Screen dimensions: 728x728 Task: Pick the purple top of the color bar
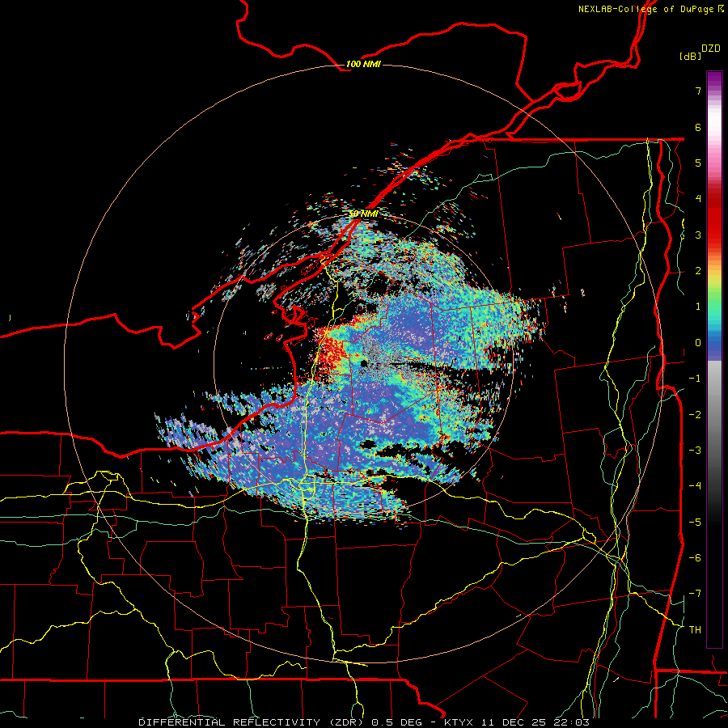click(714, 79)
